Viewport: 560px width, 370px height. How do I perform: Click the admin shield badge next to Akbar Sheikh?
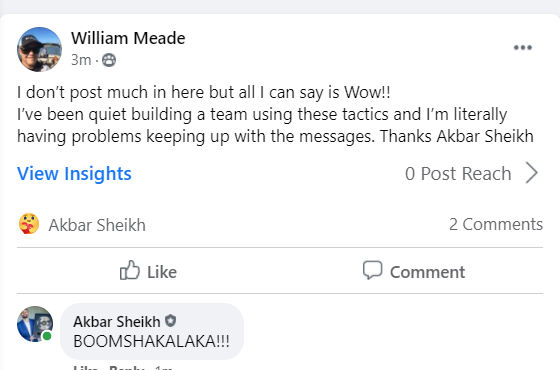[170, 321]
